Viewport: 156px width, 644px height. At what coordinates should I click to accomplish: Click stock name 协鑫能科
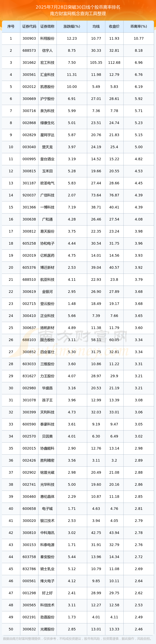(x=47, y=448)
